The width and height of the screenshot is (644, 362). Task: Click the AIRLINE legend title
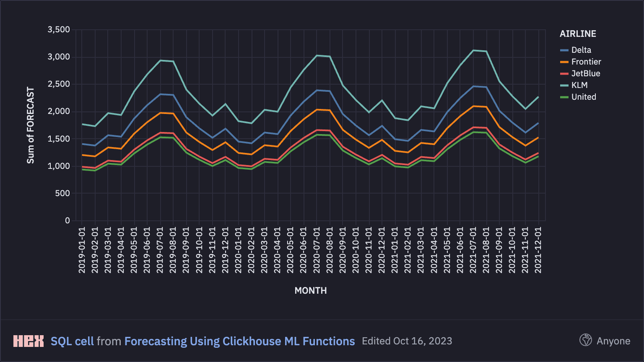578,34
